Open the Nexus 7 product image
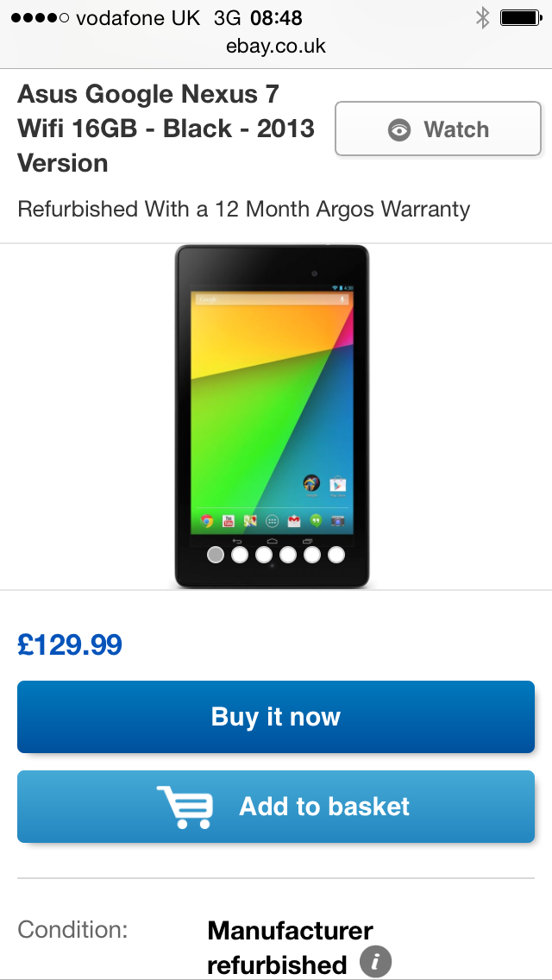The height and width of the screenshot is (980, 552). pos(272,417)
